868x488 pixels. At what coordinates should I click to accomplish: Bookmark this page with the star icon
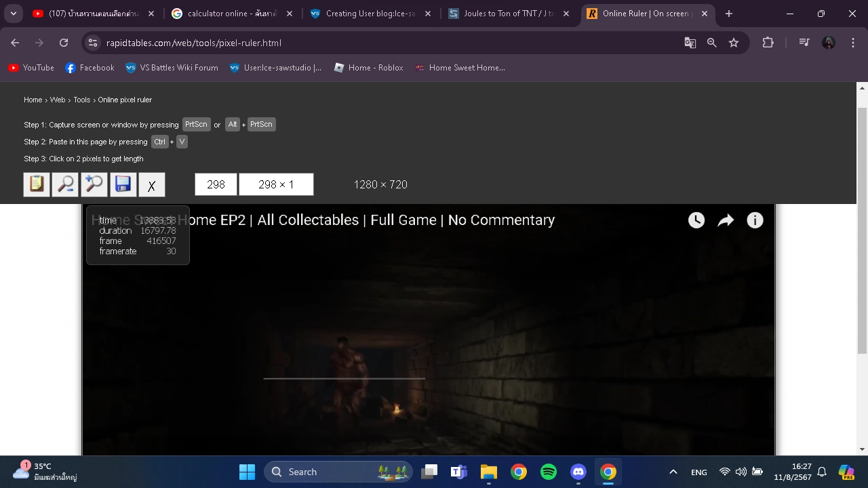[734, 43]
